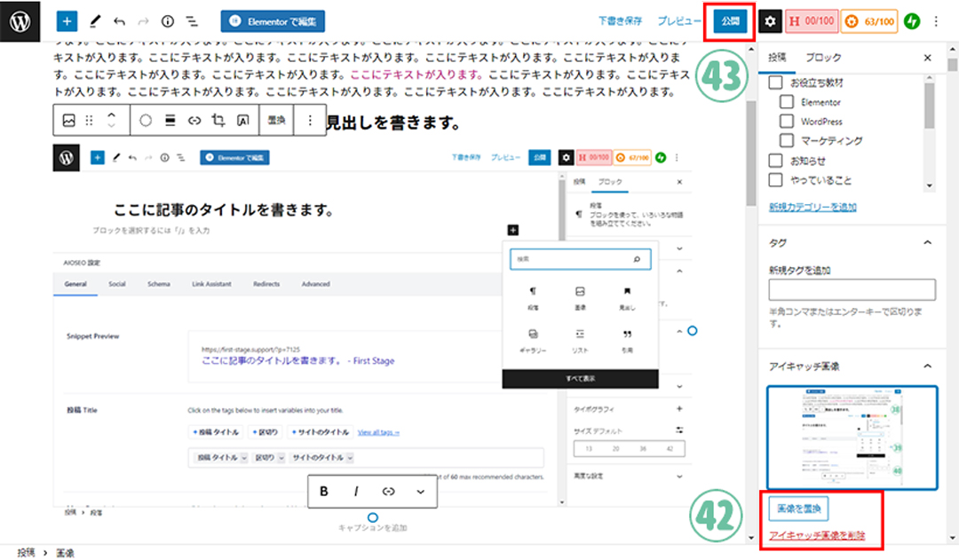Collapse the タグ panel section

927,242
